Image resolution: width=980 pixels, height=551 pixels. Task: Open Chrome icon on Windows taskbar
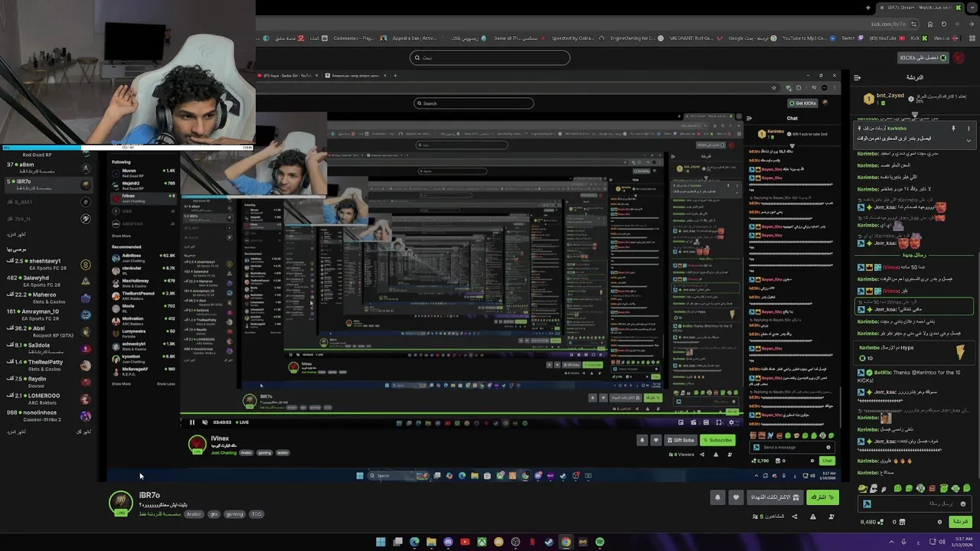tap(566, 543)
